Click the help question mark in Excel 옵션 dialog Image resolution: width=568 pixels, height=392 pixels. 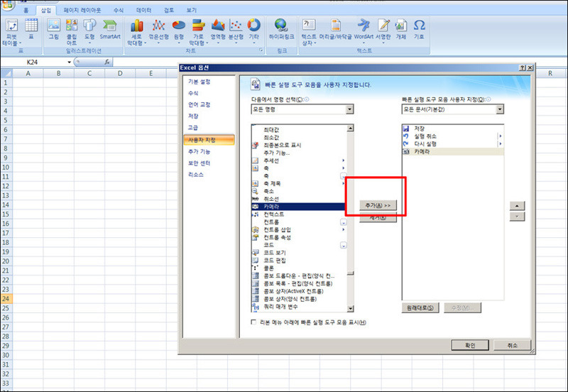tap(523, 67)
